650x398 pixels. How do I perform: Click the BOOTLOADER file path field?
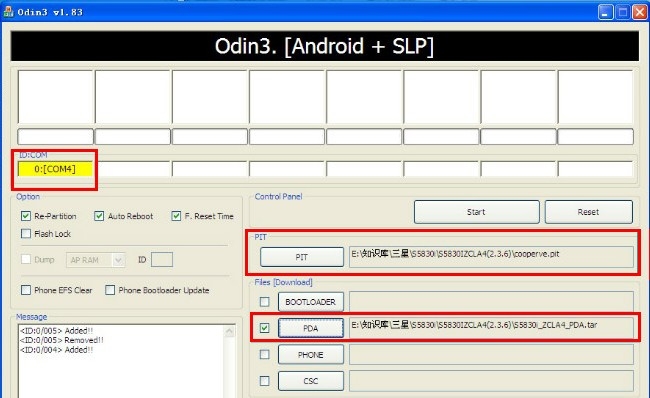point(491,302)
